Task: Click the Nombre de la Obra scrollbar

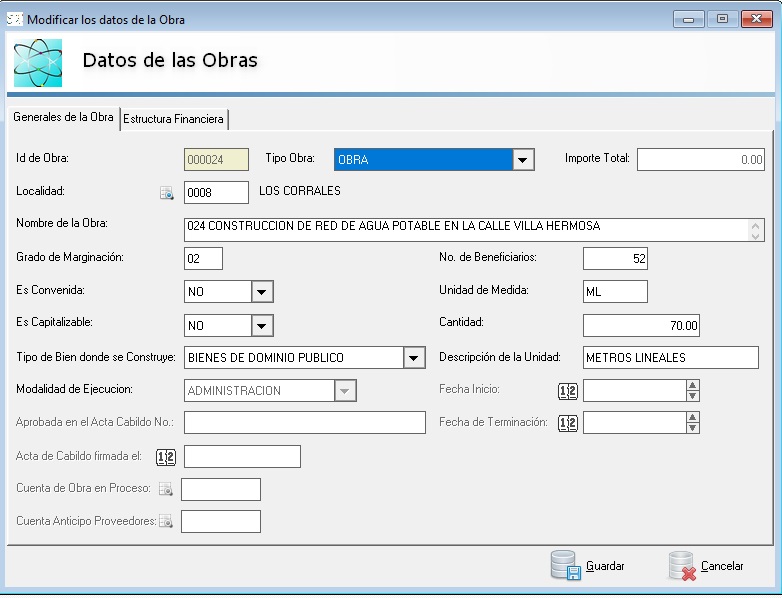Action: pos(756,230)
